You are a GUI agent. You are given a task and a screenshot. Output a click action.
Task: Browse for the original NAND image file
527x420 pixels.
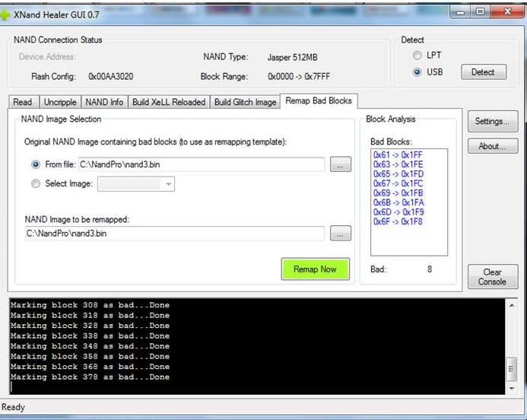pos(341,164)
